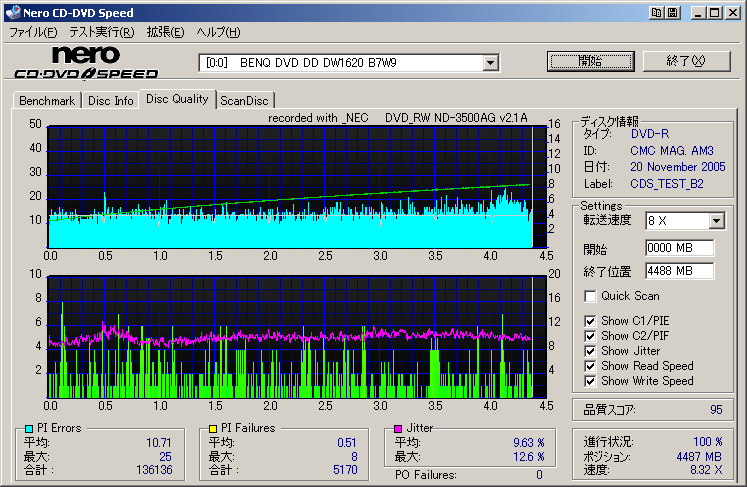Click the disc ID CMC MAG. AM3

(672, 151)
